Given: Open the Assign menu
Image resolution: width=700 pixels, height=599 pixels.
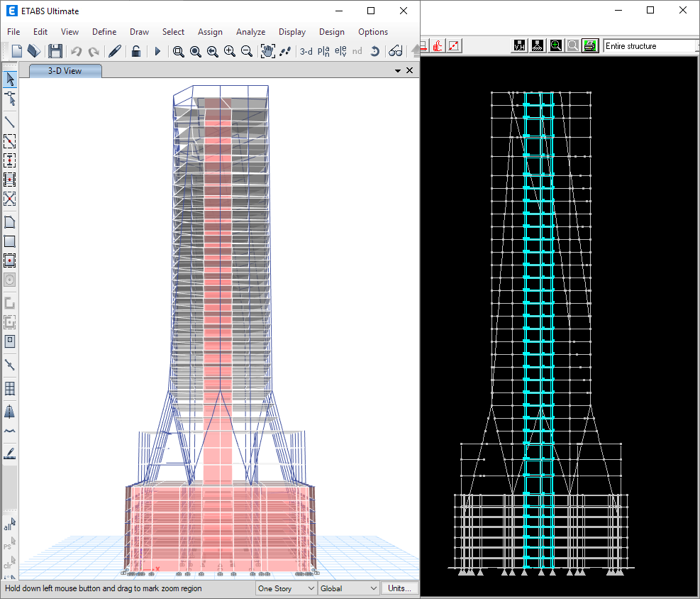Looking at the screenshot, I should (x=210, y=32).
